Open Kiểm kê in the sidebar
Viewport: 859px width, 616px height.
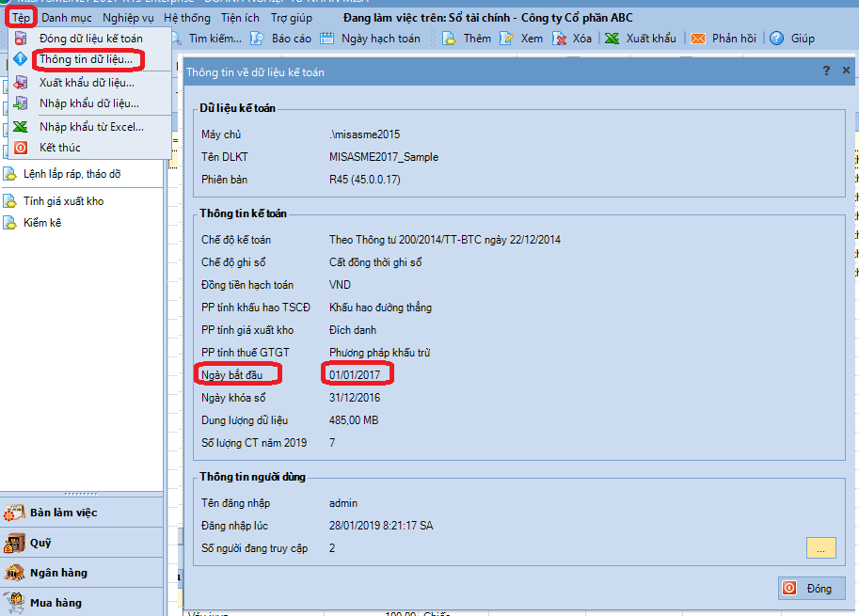pos(42,223)
